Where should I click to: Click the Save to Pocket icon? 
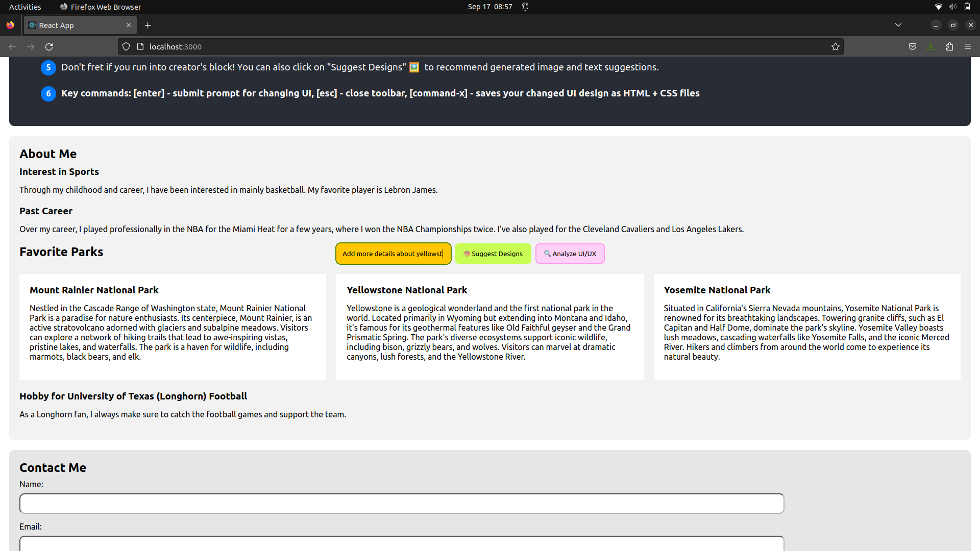pos(913,46)
